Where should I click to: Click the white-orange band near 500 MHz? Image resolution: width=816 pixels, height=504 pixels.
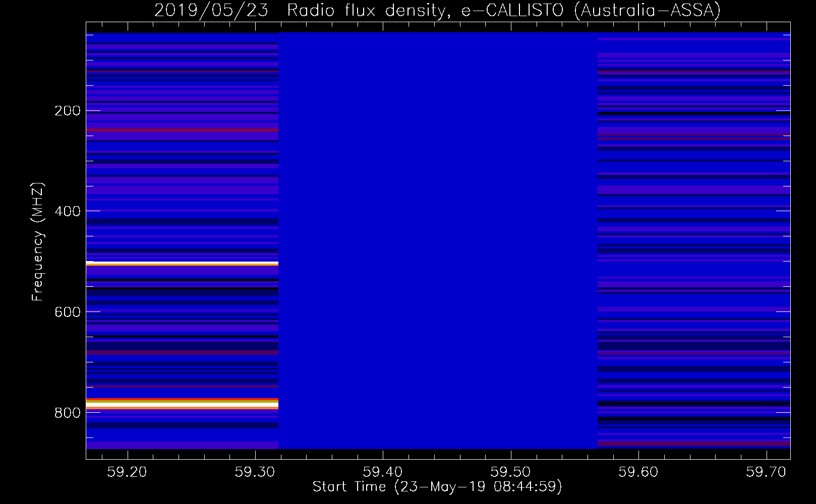coord(182,263)
